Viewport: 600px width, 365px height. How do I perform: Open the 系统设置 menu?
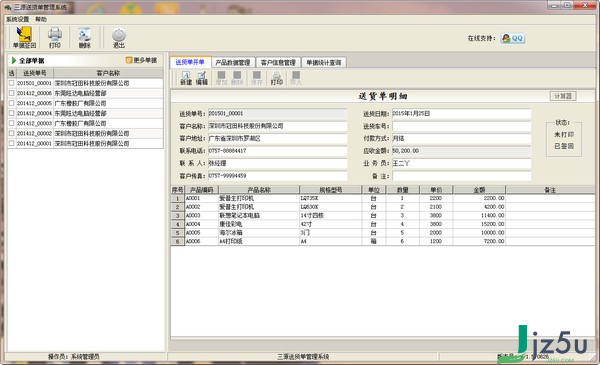[18, 19]
